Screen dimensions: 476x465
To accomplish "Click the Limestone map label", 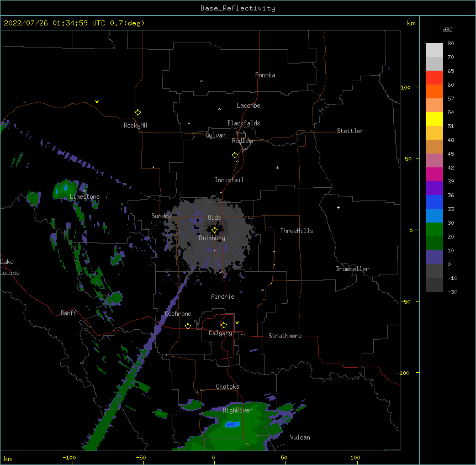I will pyautogui.click(x=84, y=197).
